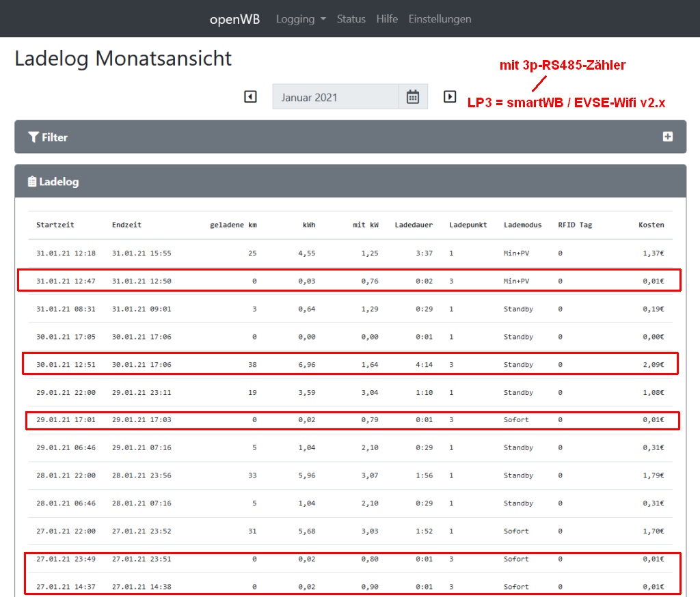
Task: Go to next month arrow
Action: 450,97
